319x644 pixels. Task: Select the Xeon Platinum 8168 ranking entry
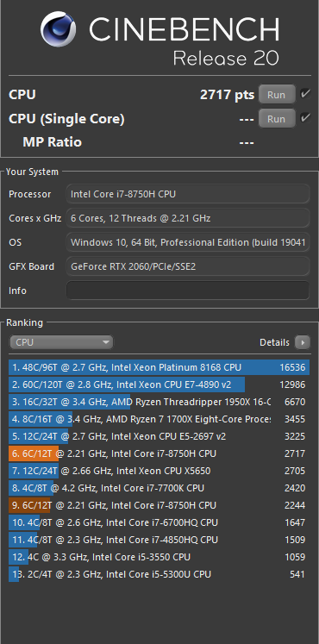tap(159, 367)
